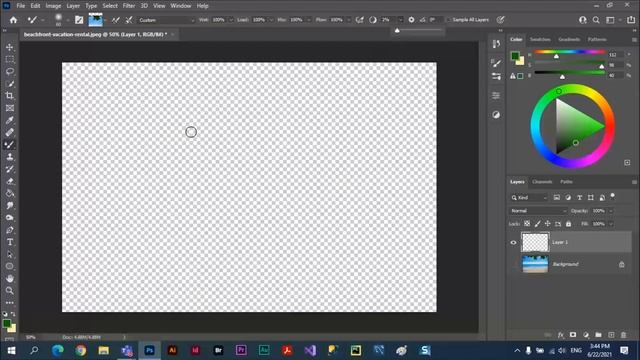Select the History Brush tool
Image resolution: width=640 pixels, height=360 pixels.
[10, 169]
